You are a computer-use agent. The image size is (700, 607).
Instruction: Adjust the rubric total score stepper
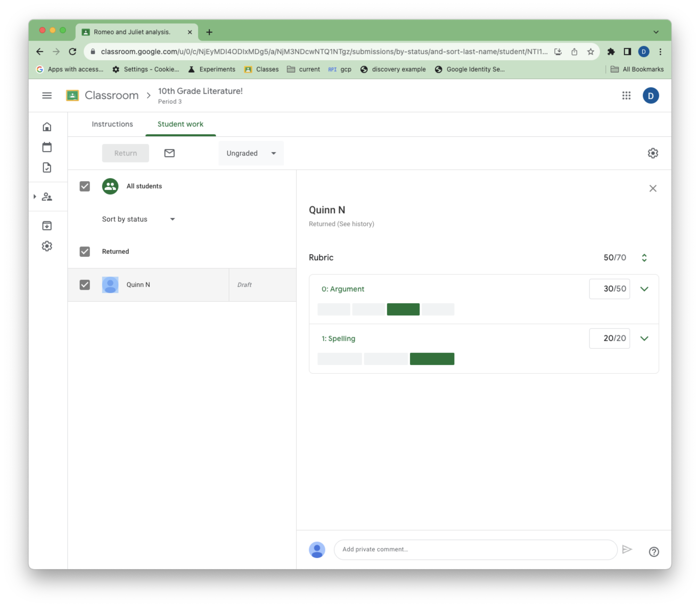click(x=645, y=257)
